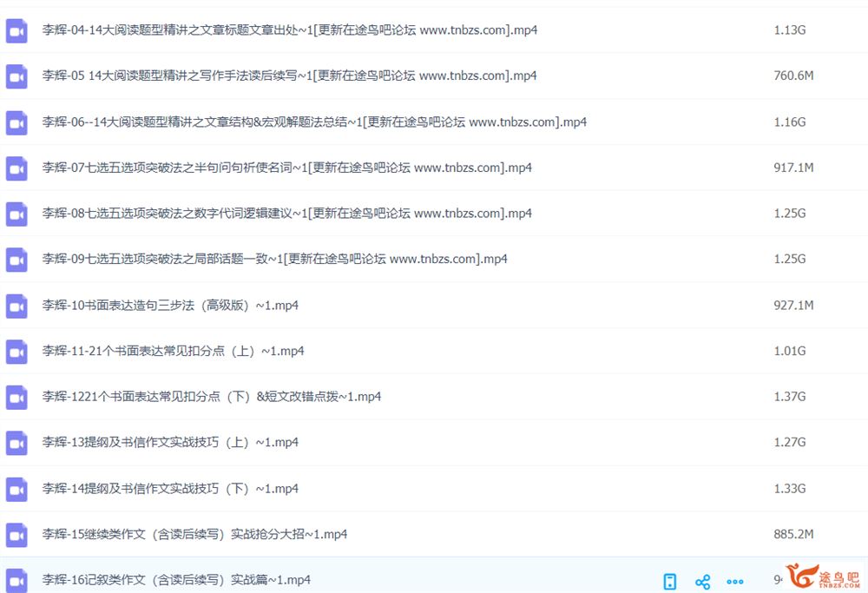Screen dimensions: 868x593
Task: Click video icon for 李辉-04-14大阅读题型 file
Action: click(x=16, y=30)
